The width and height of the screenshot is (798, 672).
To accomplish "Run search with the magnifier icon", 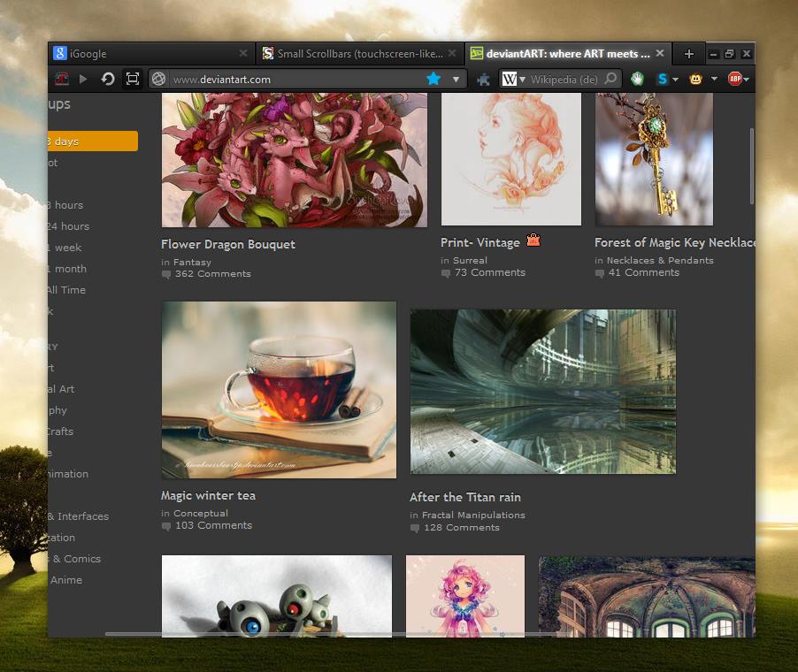I will coord(610,79).
